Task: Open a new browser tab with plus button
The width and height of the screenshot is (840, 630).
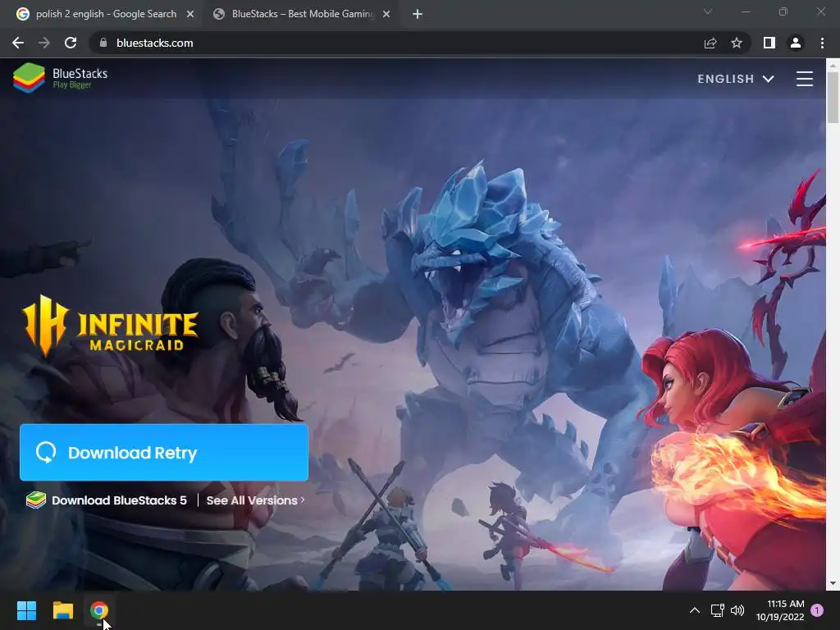Action: [418, 14]
